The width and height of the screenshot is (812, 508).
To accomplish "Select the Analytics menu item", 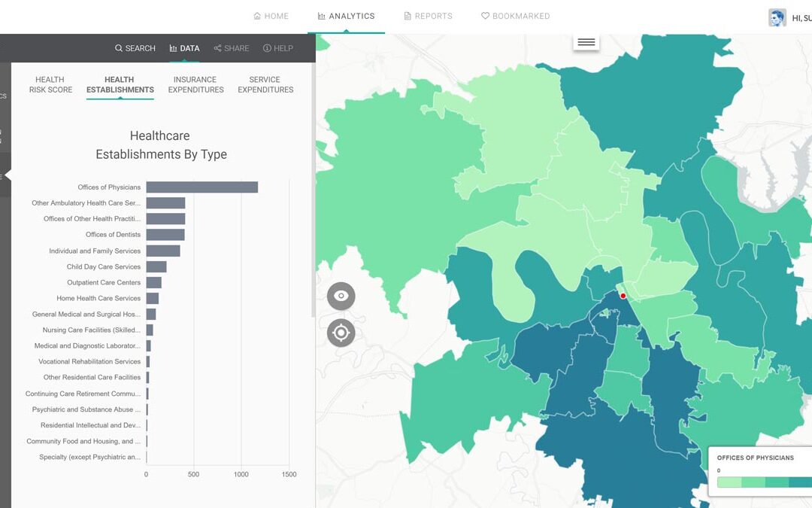I will [346, 16].
